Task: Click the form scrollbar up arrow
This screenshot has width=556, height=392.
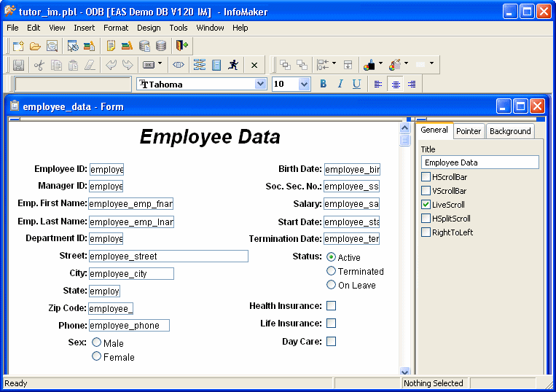Action: click(404, 128)
